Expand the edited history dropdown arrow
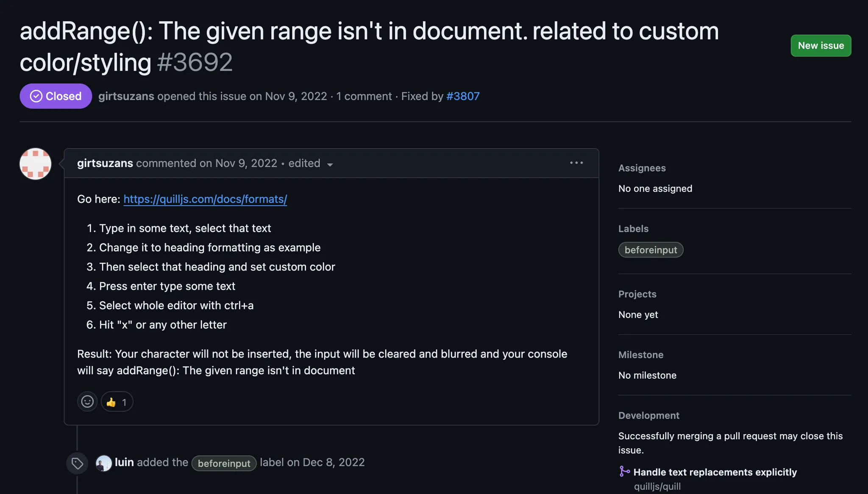This screenshot has height=494, width=868. pyautogui.click(x=330, y=165)
